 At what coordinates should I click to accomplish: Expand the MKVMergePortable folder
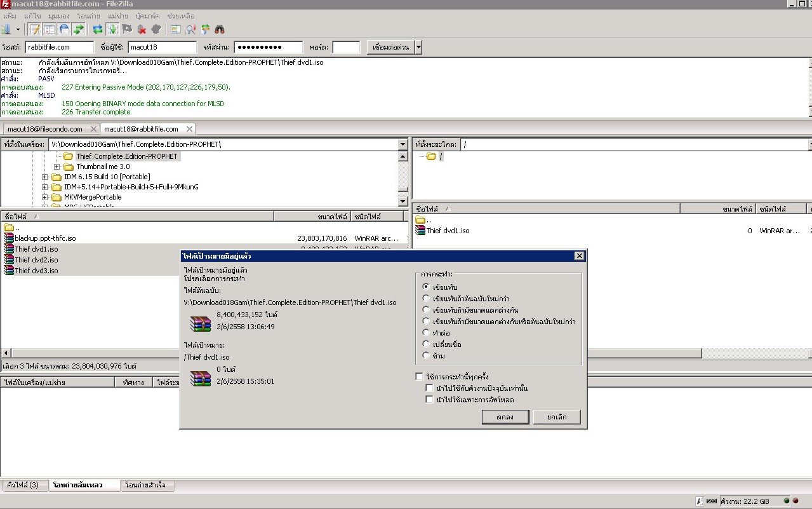[x=44, y=197]
